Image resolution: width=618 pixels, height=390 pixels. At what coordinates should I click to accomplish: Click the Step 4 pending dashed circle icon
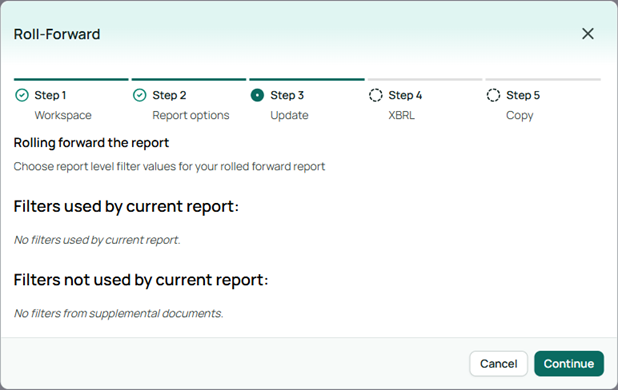coord(376,95)
